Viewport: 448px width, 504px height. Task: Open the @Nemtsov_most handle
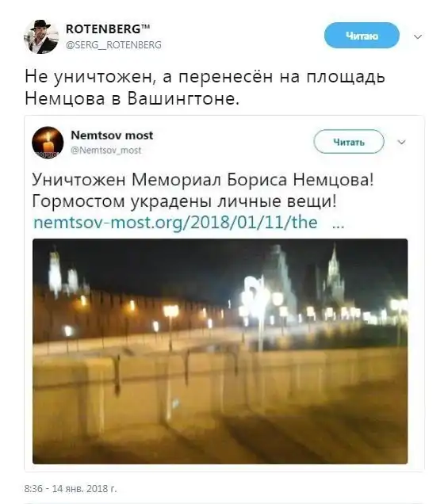[x=105, y=151]
